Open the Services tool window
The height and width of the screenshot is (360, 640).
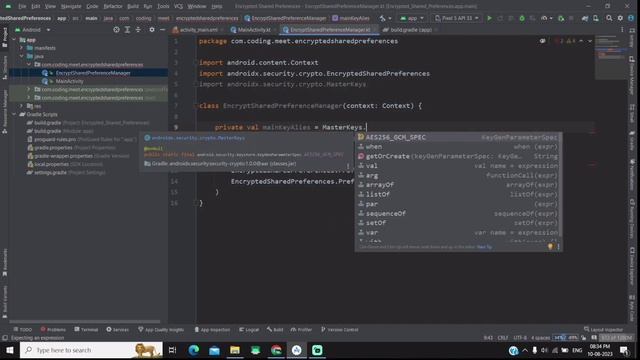point(118,329)
